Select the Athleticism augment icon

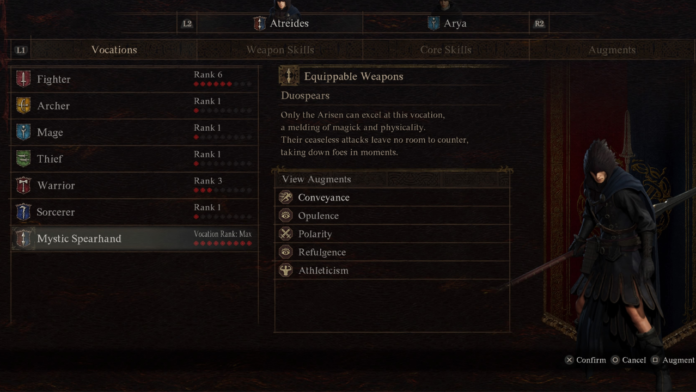(286, 270)
